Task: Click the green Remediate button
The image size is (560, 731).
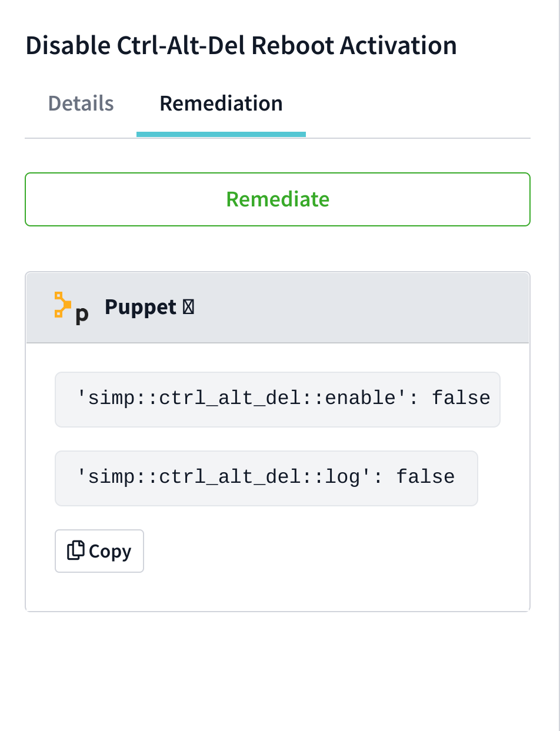Action: click(x=278, y=199)
